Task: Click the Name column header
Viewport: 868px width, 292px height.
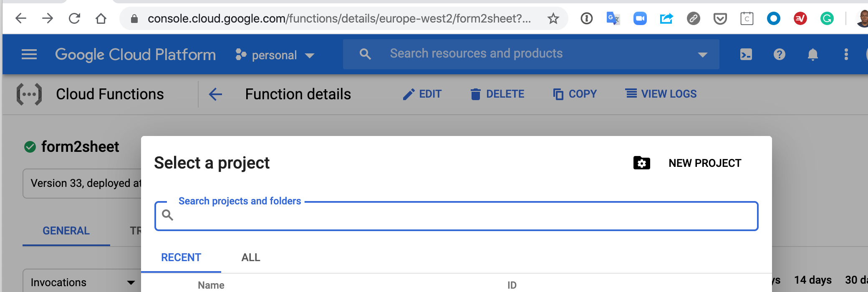Action: click(211, 285)
